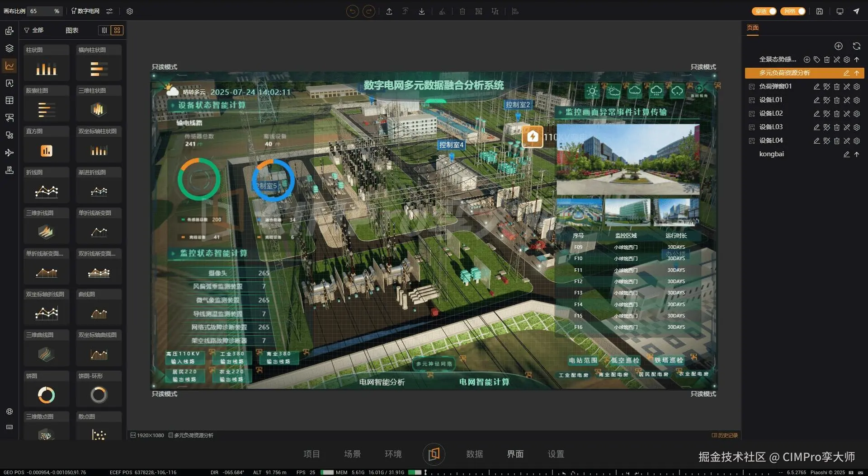Click the F12 row in monitoring table
The image size is (868, 476).
tap(629, 281)
